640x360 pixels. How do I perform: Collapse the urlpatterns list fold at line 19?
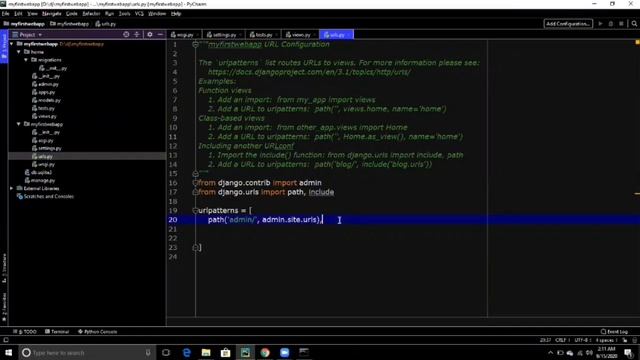[x=195, y=211]
